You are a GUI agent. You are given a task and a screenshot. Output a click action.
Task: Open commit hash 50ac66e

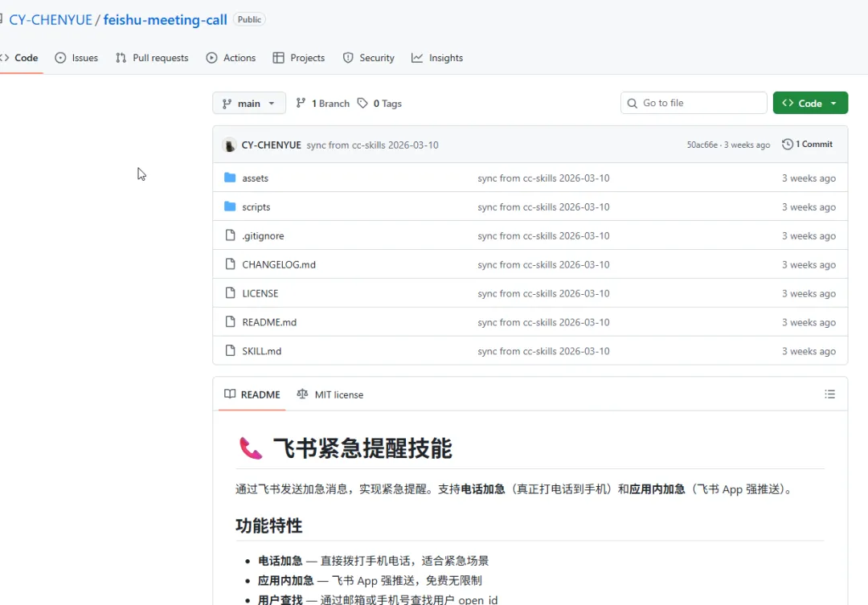702,145
